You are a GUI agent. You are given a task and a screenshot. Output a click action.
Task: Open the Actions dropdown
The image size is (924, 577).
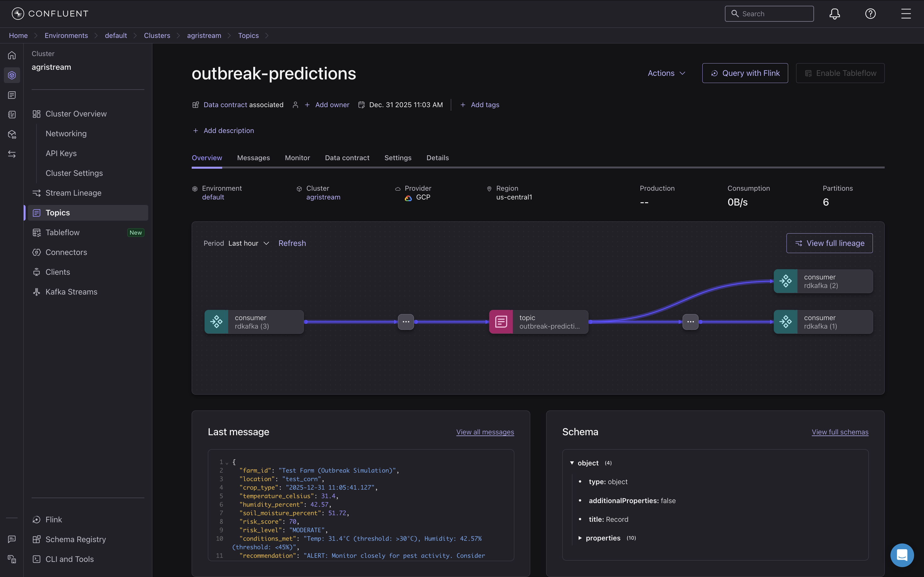pos(666,73)
